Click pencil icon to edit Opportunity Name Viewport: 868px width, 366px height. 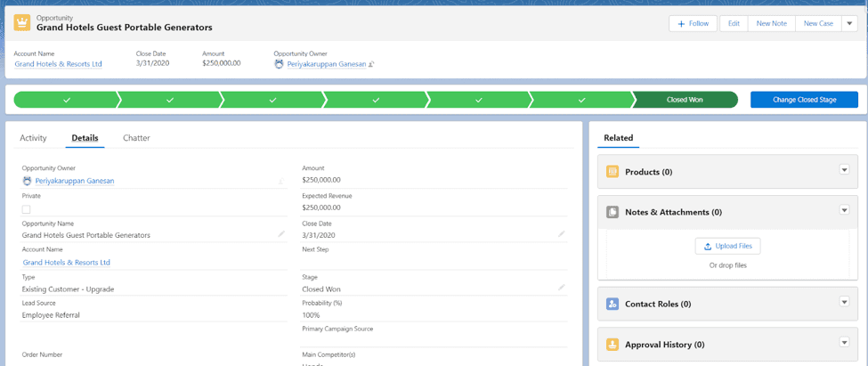[281, 234]
